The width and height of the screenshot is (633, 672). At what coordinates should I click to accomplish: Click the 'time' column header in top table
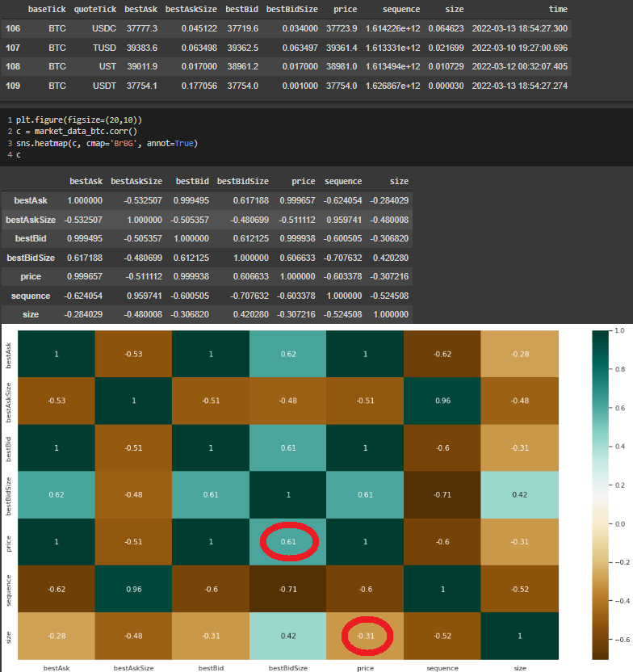pos(557,10)
